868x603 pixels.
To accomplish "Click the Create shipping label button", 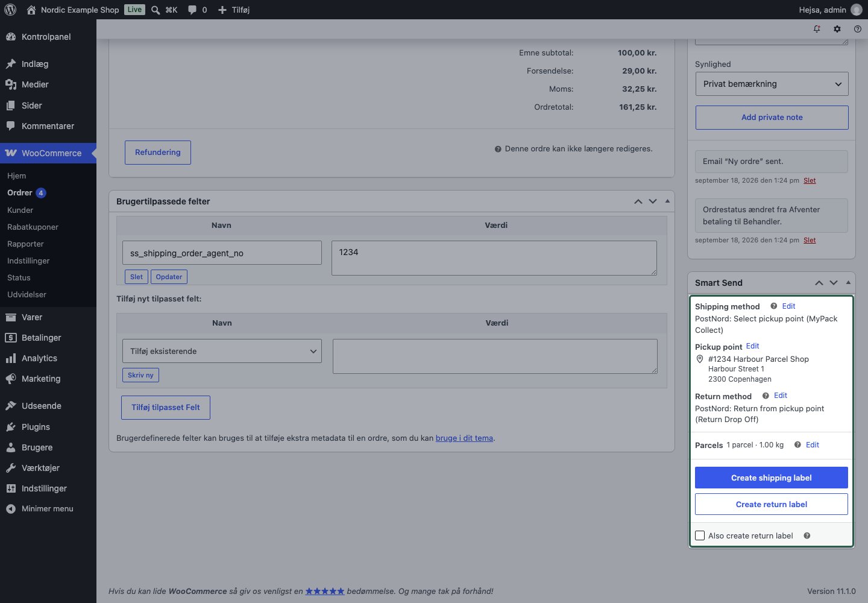I will 772,478.
